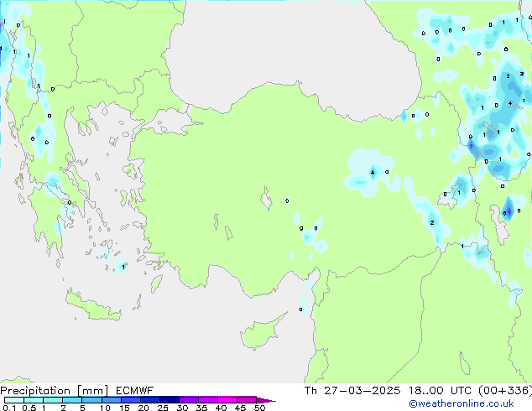The width and height of the screenshot is (532, 411).
Task: Click the 25–30 mm dark navy swatch
Action: (x=169, y=400)
